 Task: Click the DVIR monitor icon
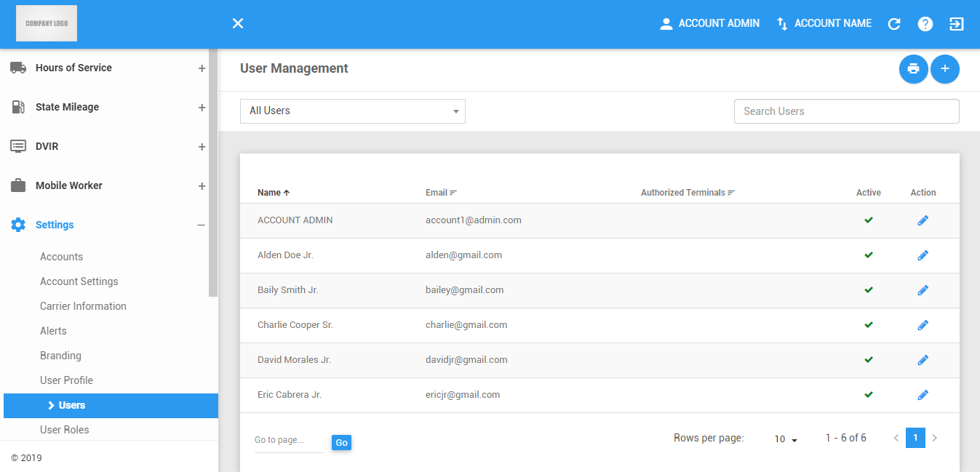[x=18, y=146]
